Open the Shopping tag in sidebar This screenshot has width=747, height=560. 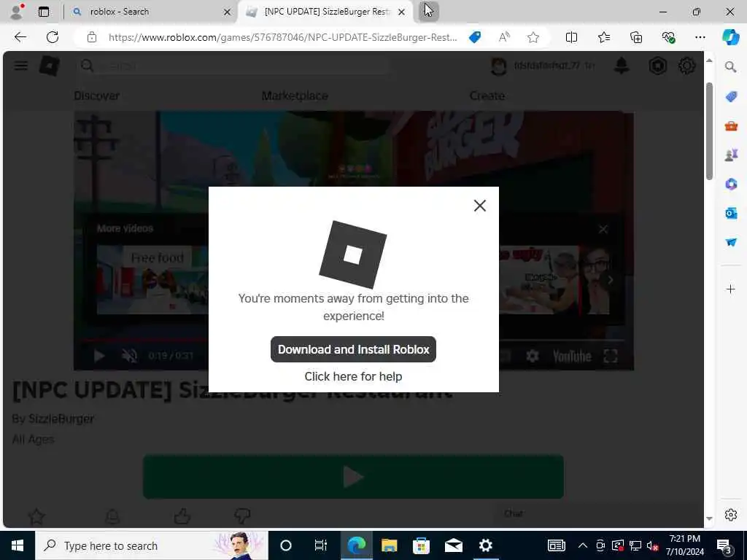(x=731, y=97)
